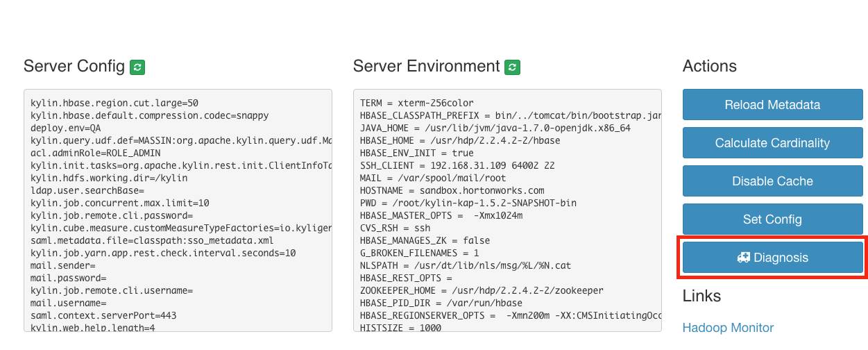The image size is (868, 350).
Task: Click the HBASE_MANAGES_ZK = false entry
Action: pos(425,240)
